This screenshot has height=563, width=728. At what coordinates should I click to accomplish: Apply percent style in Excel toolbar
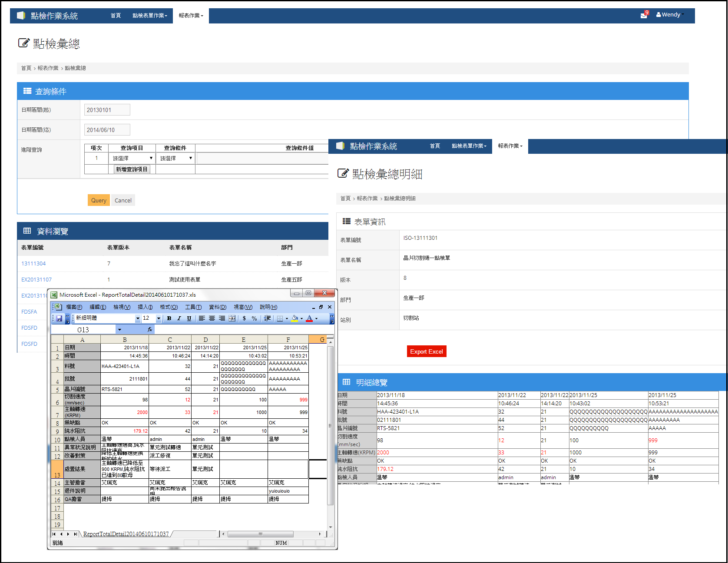(254, 318)
